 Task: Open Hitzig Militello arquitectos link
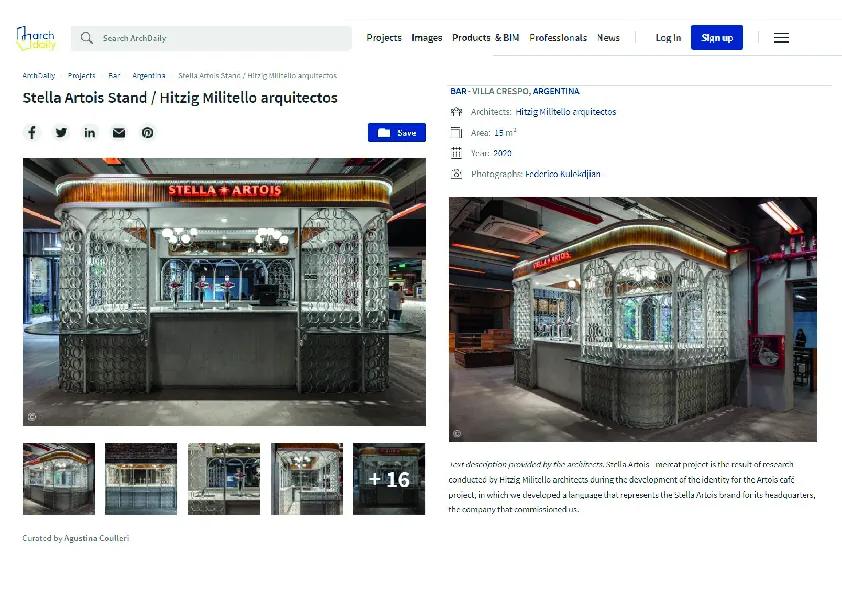(x=565, y=112)
